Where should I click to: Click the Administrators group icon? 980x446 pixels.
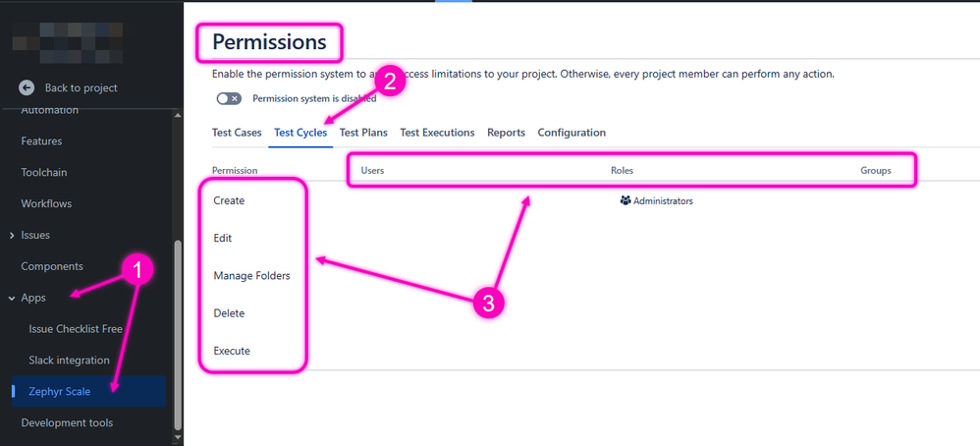626,201
